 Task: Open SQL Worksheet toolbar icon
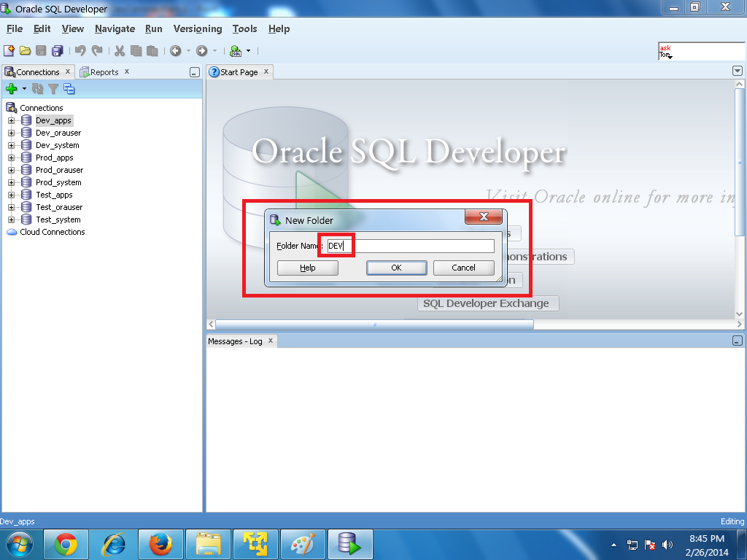coord(236,50)
